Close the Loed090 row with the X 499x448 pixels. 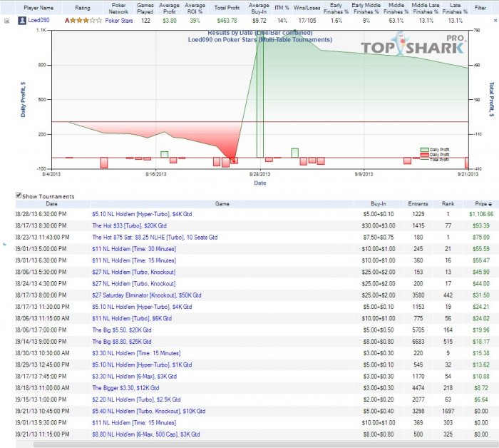(x=495, y=21)
